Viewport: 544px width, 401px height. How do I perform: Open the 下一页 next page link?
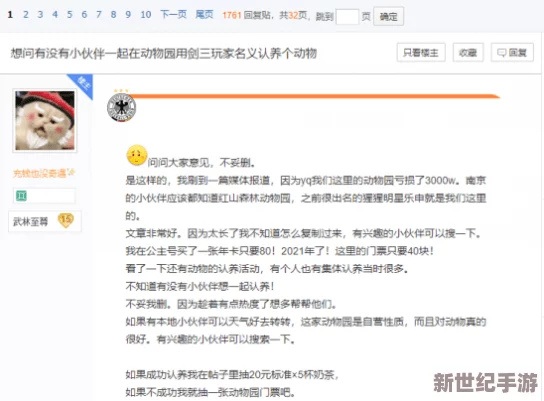point(173,15)
